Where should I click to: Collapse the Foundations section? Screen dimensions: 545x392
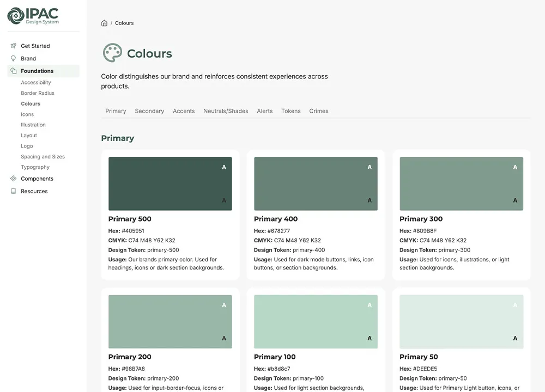(x=44, y=71)
